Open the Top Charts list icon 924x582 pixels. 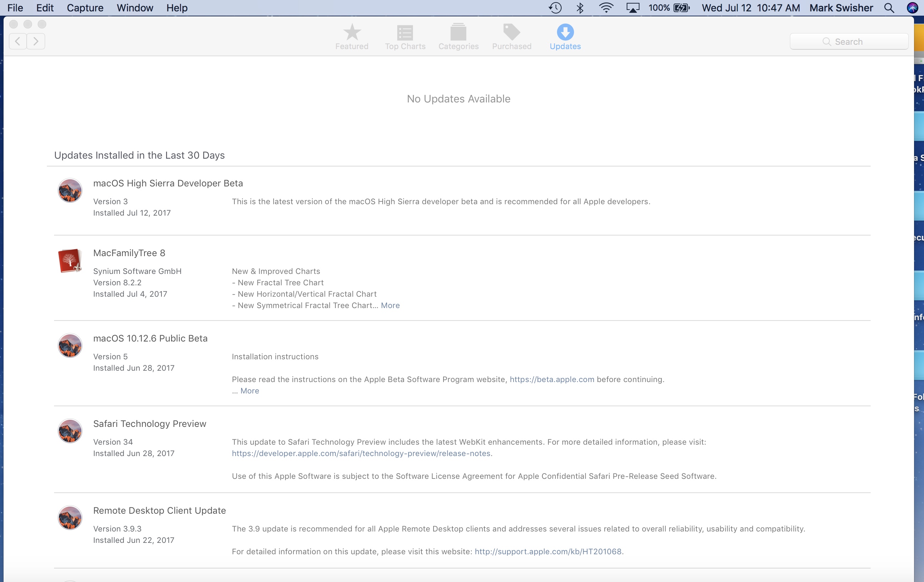coord(405,32)
